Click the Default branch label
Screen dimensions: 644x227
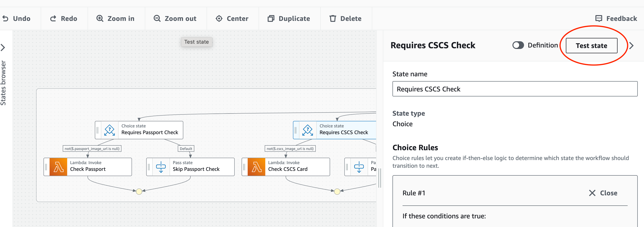pyautogui.click(x=186, y=149)
